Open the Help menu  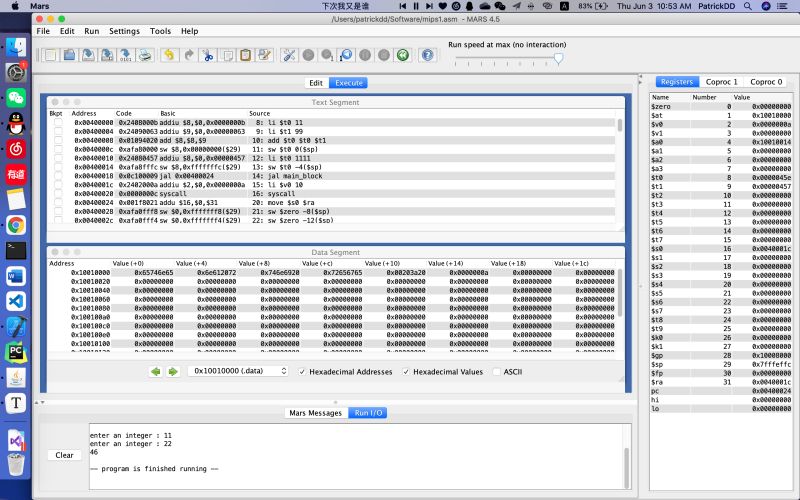[189, 31]
